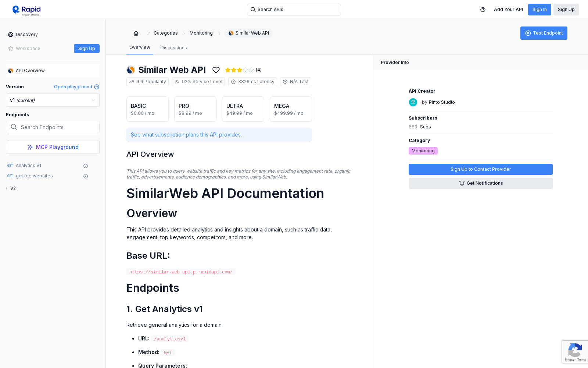
Task: Open info icon for get top websites
Action: (x=86, y=176)
